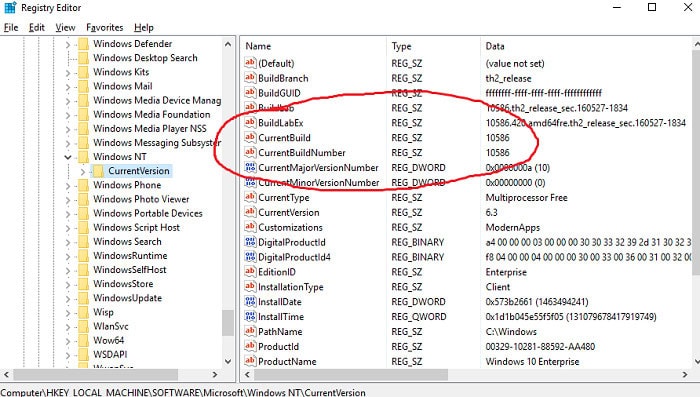
Task: Click the Windows NT folder icon
Action: (83, 157)
